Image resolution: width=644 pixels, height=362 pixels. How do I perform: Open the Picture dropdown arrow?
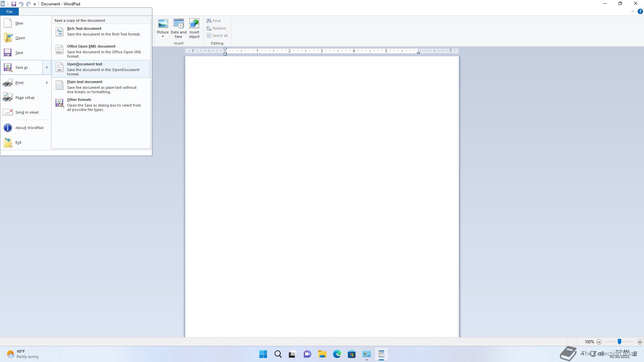pos(163,37)
